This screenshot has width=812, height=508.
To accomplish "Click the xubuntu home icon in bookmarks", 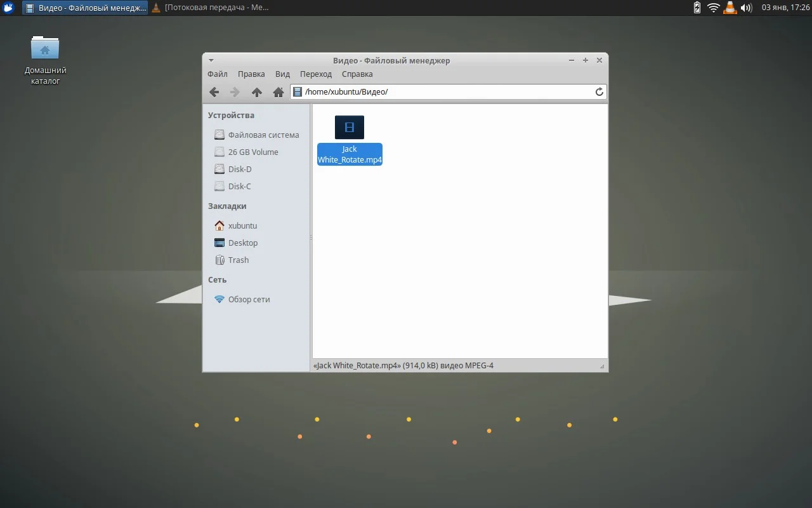I will pos(219,225).
